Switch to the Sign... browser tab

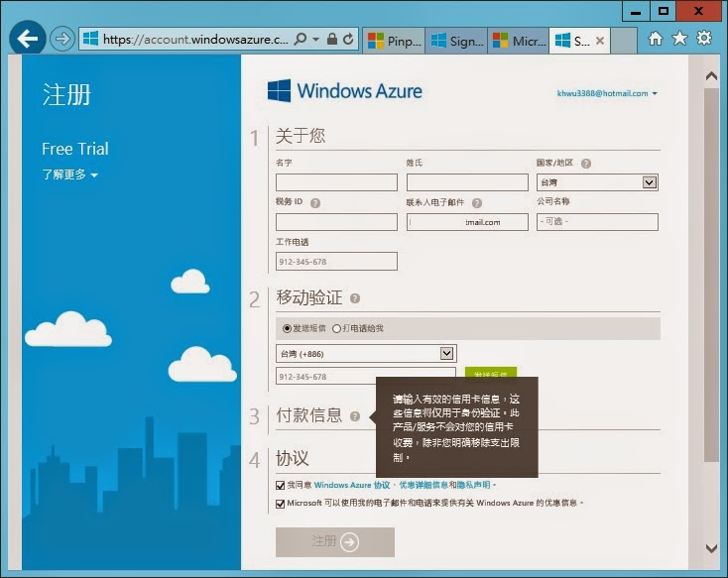(x=456, y=41)
